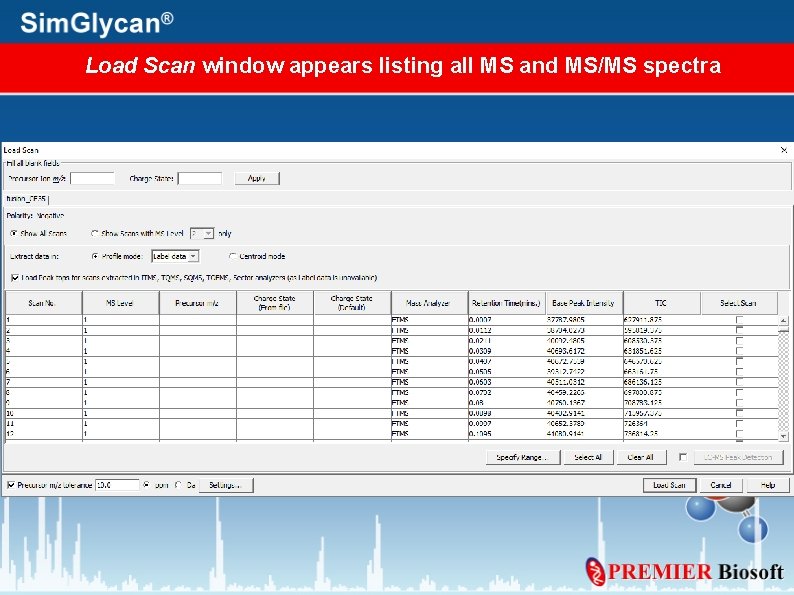794x595 pixels.
Task: Click the table scrollbar up arrow
Action: point(783,321)
